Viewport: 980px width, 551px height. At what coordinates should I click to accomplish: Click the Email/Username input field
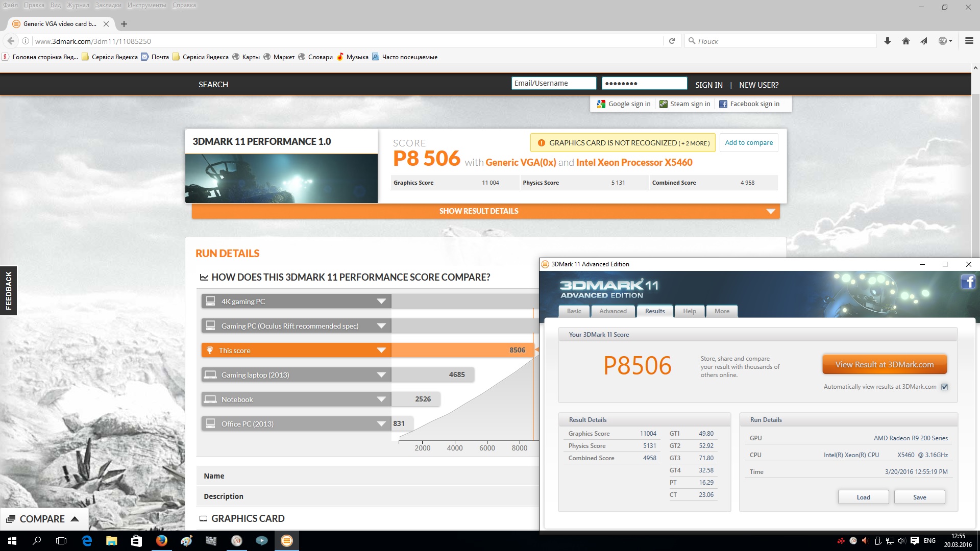[553, 83]
